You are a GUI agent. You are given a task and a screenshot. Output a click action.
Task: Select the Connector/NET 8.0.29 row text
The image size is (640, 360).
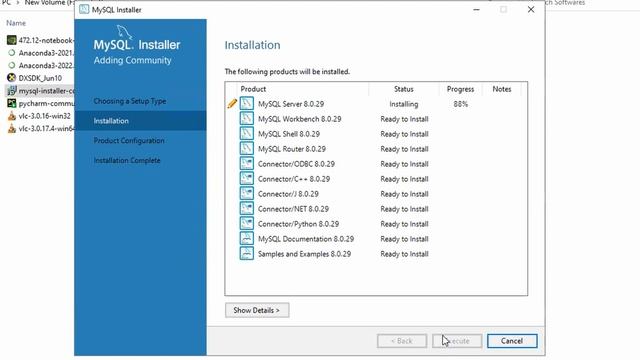point(293,209)
